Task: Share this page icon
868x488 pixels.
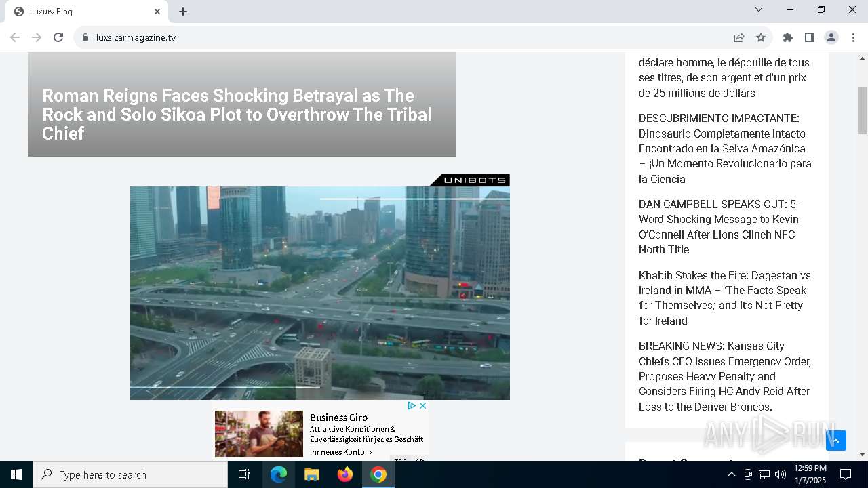Action: (x=739, y=37)
